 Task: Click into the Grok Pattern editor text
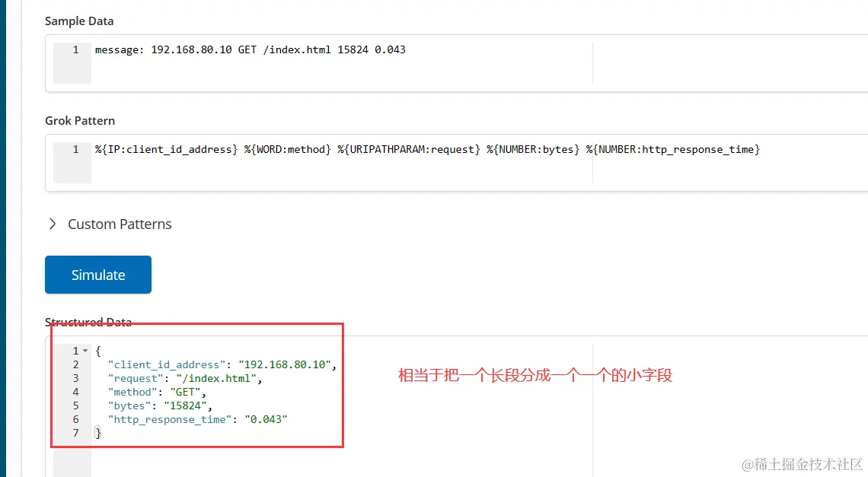click(x=427, y=149)
